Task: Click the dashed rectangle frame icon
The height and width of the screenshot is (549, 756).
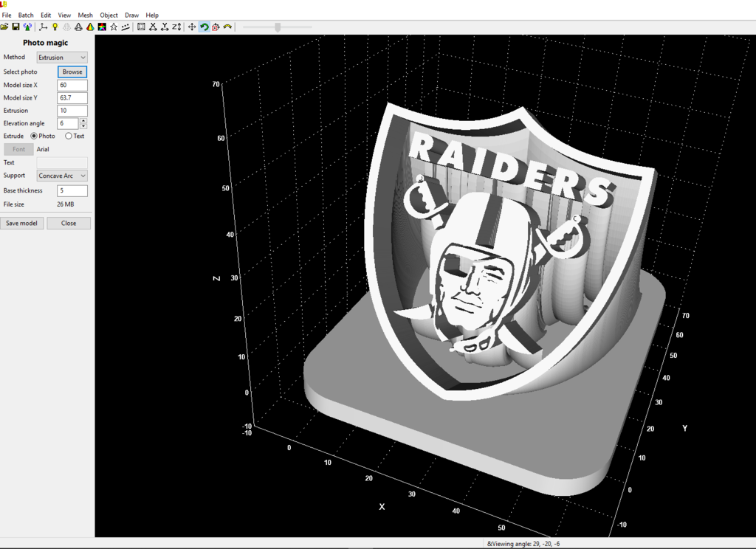Action: 141,27
